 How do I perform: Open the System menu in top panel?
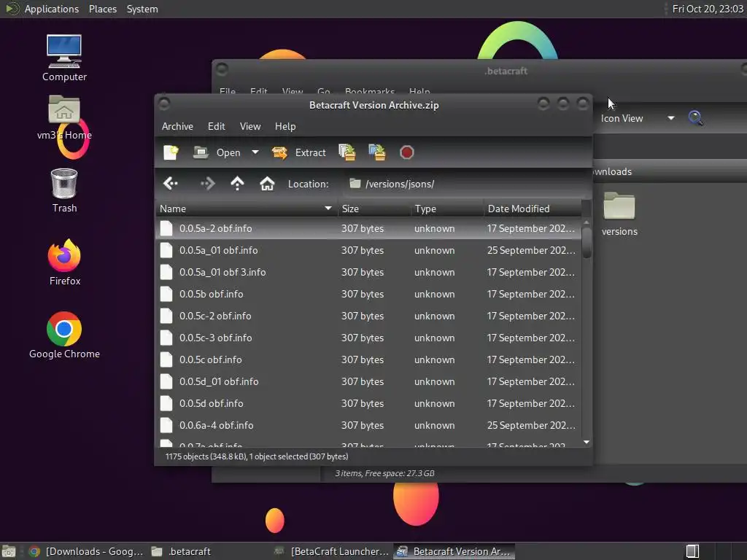pyautogui.click(x=142, y=9)
